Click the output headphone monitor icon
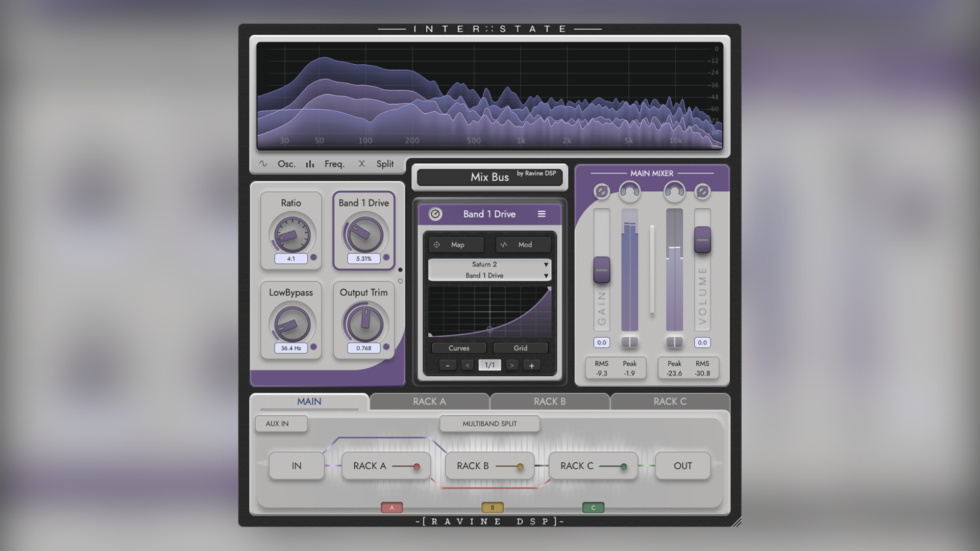 tap(674, 191)
